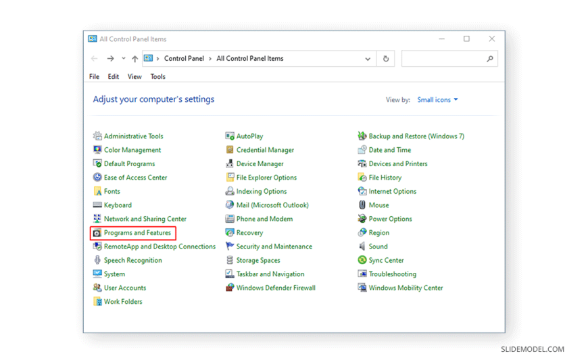
Task: Click the Credential Manager icon
Action: point(230,149)
